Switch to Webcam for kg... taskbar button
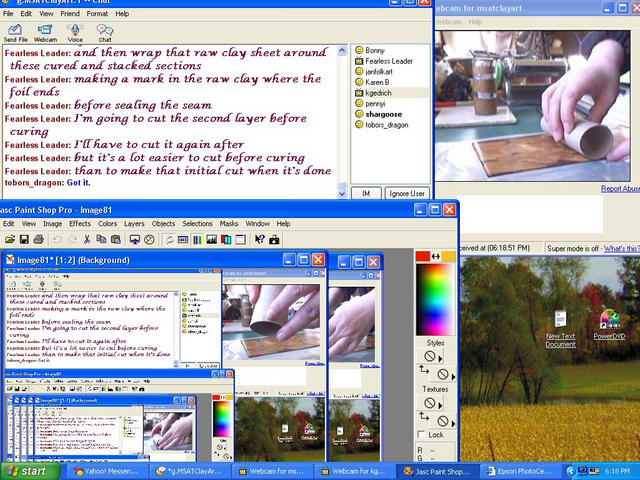The height and width of the screenshot is (480, 640). 355,471
